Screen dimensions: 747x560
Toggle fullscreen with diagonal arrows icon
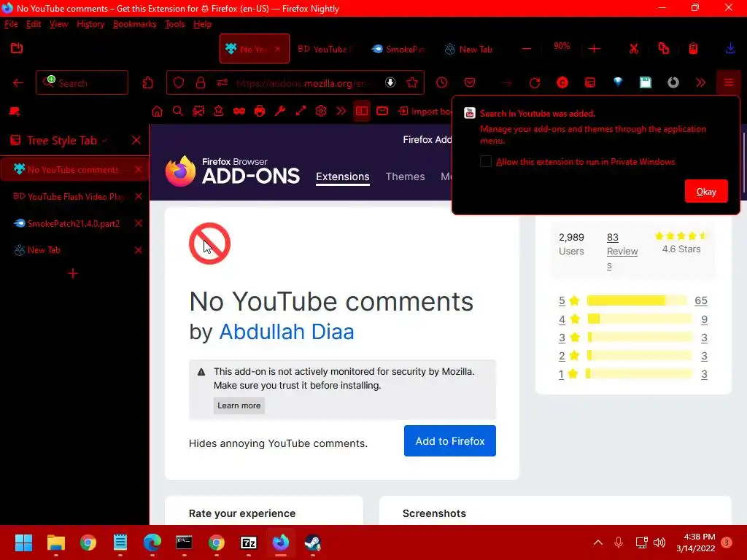[x=301, y=112]
